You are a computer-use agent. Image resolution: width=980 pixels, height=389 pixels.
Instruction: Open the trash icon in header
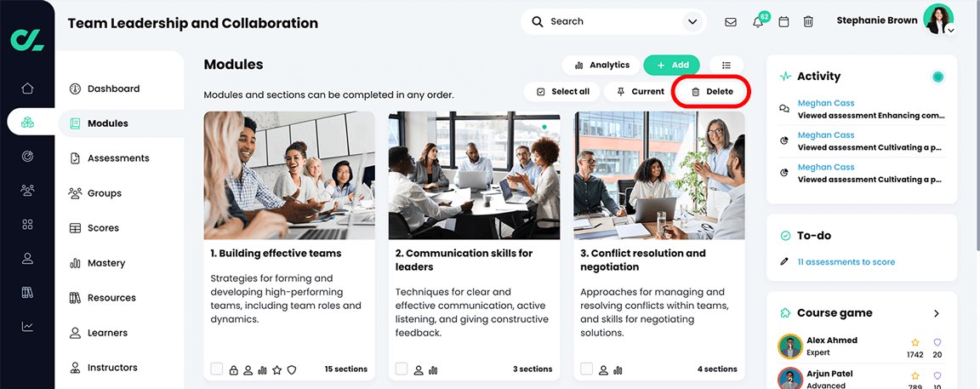[x=808, y=22]
